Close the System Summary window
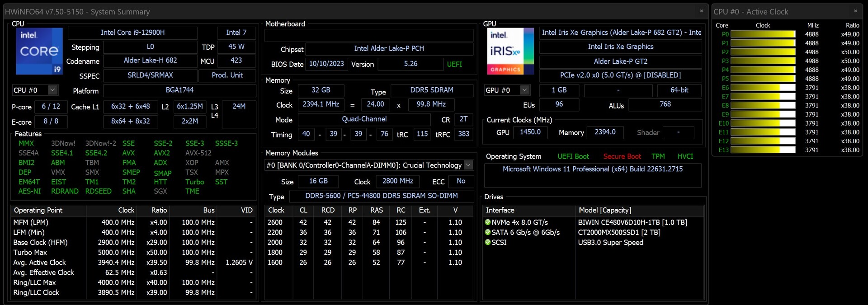 click(701, 11)
